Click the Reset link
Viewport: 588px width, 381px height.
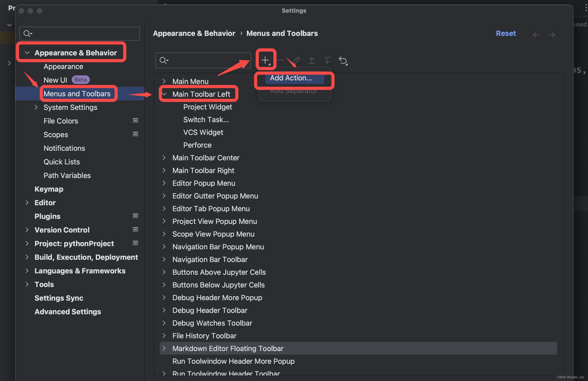click(505, 33)
